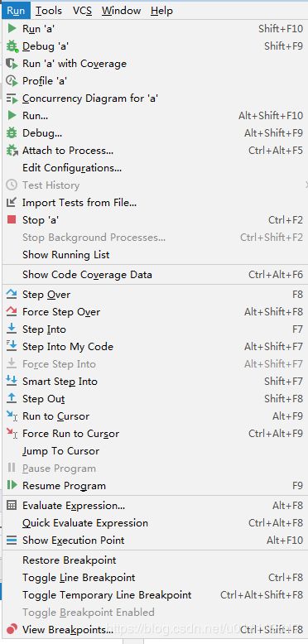Click the Run with Coverage shield icon
The image size is (308, 644).
pos(12,64)
